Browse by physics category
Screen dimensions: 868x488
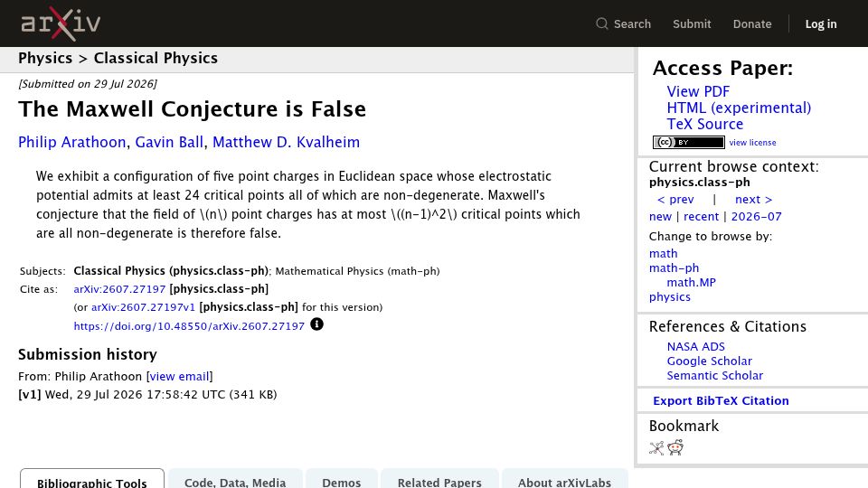pyautogui.click(x=670, y=297)
